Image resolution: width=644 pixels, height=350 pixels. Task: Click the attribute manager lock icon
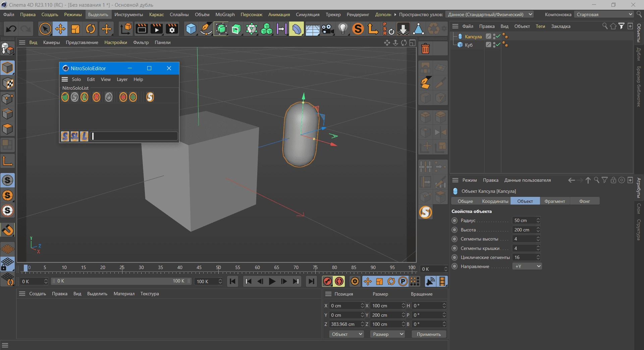pos(613,180)
